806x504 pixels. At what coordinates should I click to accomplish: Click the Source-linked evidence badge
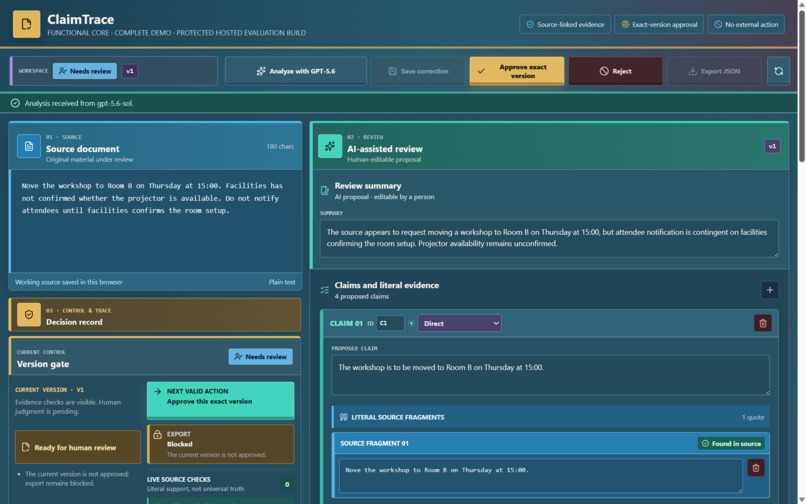pos(565,24)
